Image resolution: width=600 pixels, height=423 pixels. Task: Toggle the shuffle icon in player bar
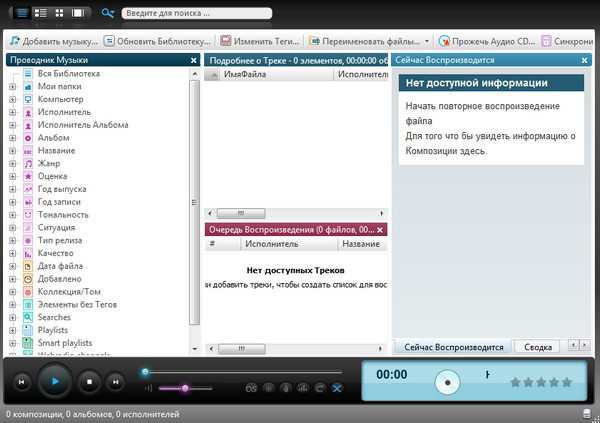tap(337, 388)
